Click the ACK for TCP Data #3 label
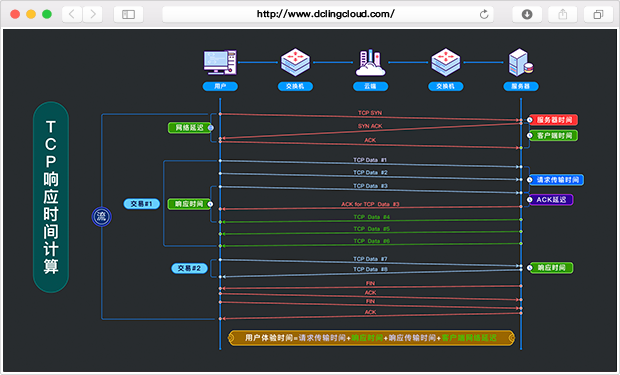The width and height of the screenshot is (620, 375). (x=370, y=204)
